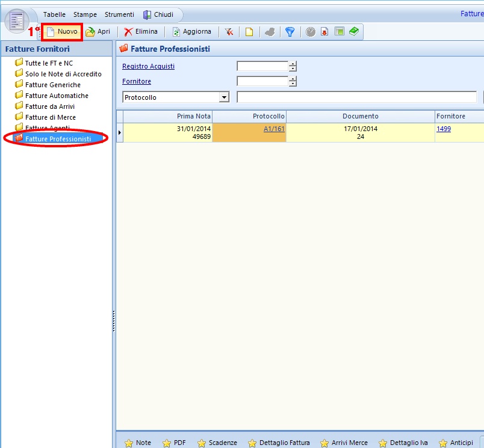
Task: Click the blue funnel filter icon
Action: coord(290,32)
